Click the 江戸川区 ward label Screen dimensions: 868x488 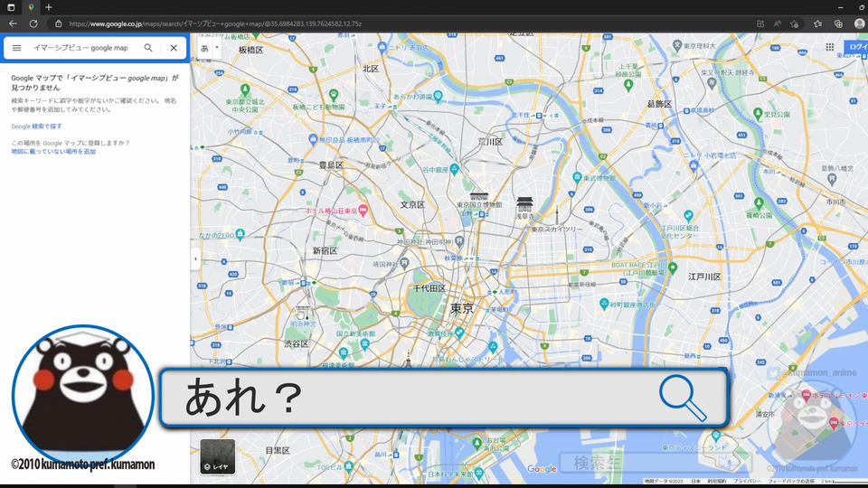pyautogui.click(x=704, y=277)
